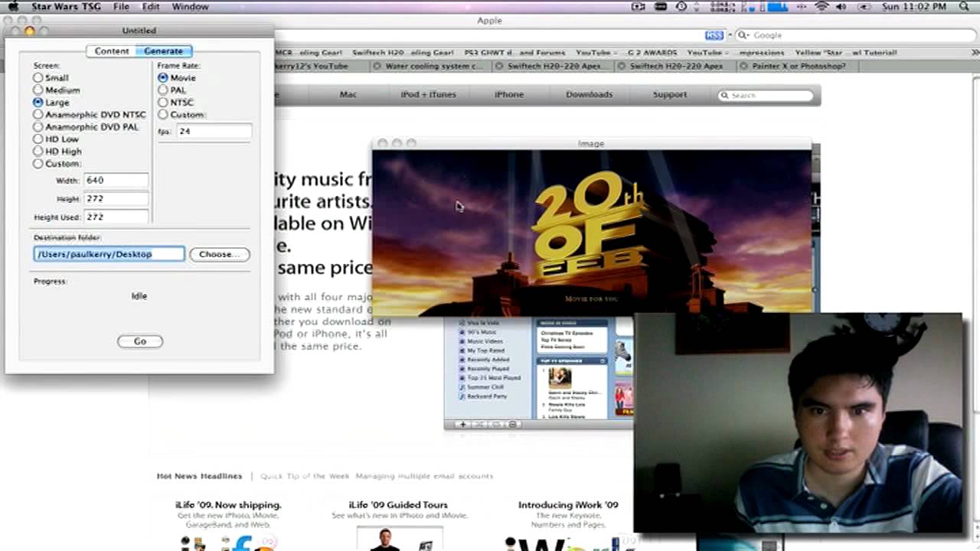The width and height of the screenshot is (980, 551).
Task: Select NTSC frame rate option
Action: coord(163,102)
